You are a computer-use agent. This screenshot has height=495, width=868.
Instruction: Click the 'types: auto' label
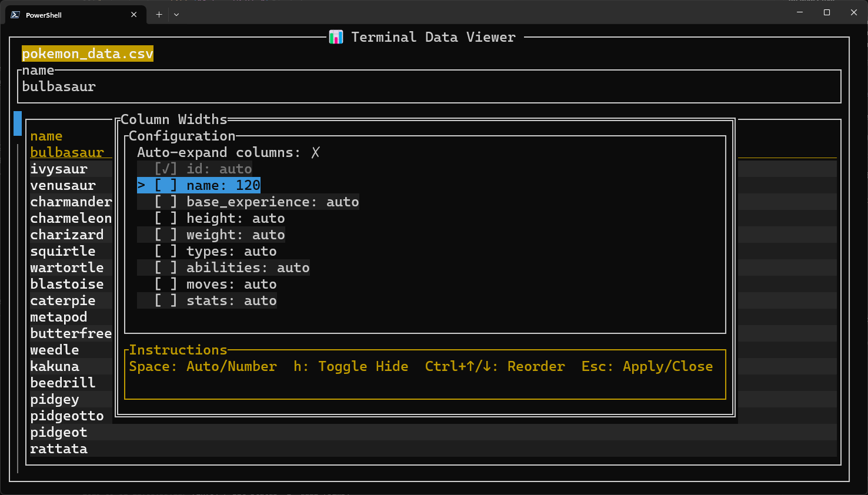[232, 252]
